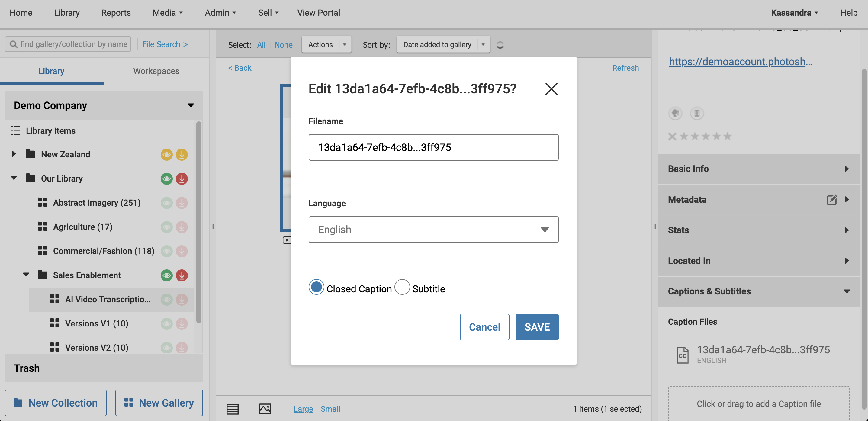Open the Media dropdown menu
The width and height of the screenshot is (868, 421).
tap(167, 13)
